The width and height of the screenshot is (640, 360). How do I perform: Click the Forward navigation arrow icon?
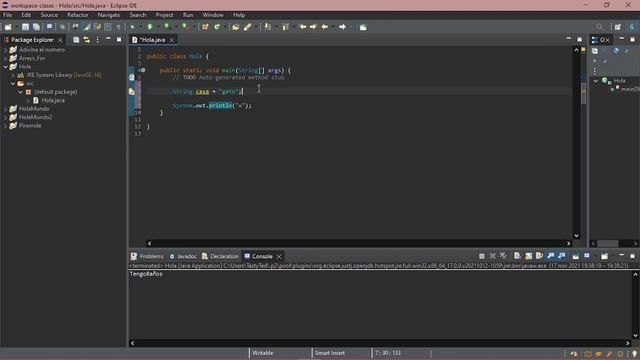click(x=342, y=27)
